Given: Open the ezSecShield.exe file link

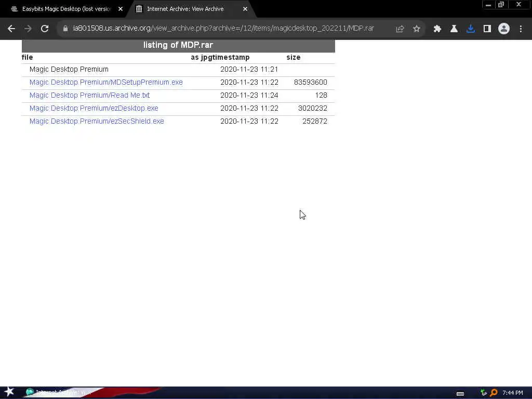Looking at the screenshot, I should (x=97, y=121).
